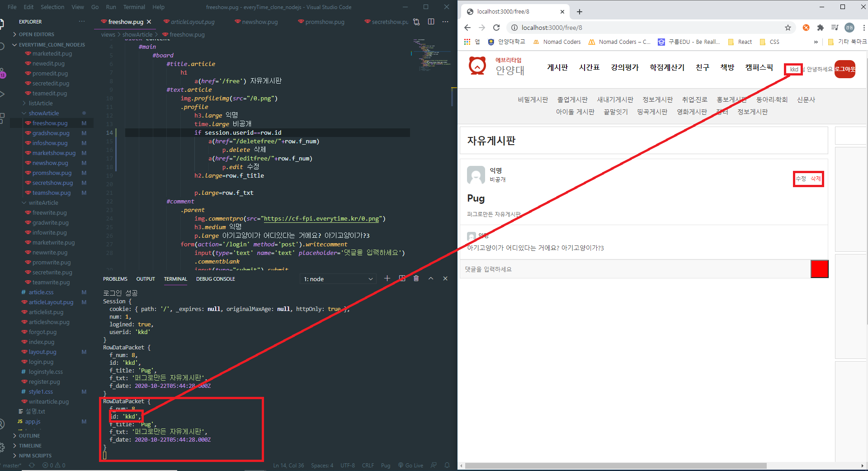
Task: Type in the 댓글을 입력하세요 comment field
Action: click(x=588, y=269)
